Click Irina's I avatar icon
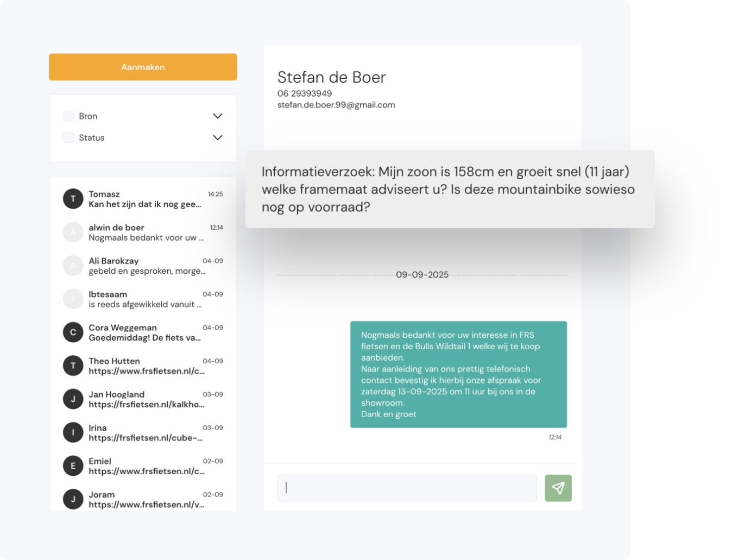Screen dimensions: 738x560 tap(73, 433)
